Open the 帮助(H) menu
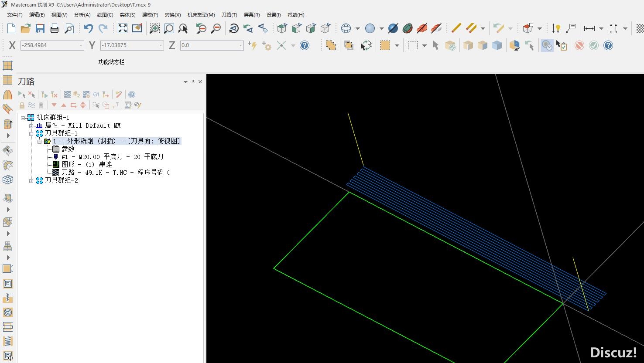The width and height of the screenshot is (644, 363). [296, 15]
